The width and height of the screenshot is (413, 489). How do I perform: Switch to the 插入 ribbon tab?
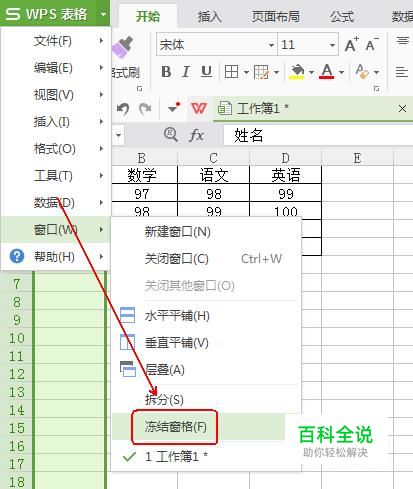210,16
